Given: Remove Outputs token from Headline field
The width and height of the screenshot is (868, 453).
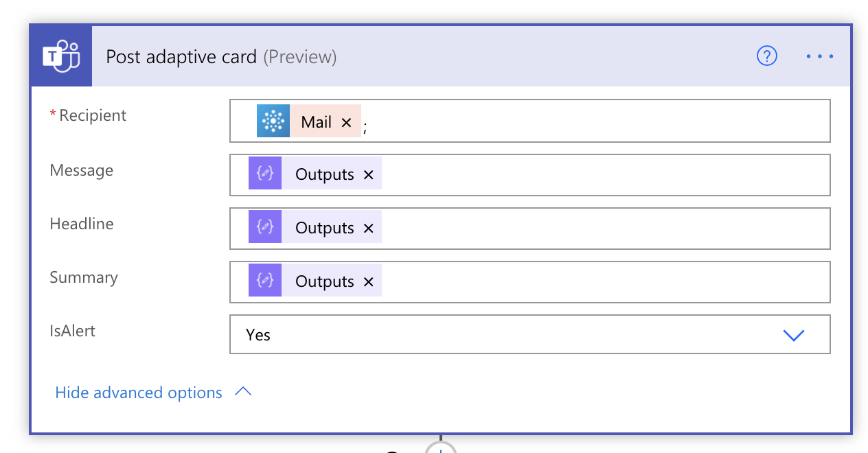Looking at the screenshot, I should click(x=368, y=229).
